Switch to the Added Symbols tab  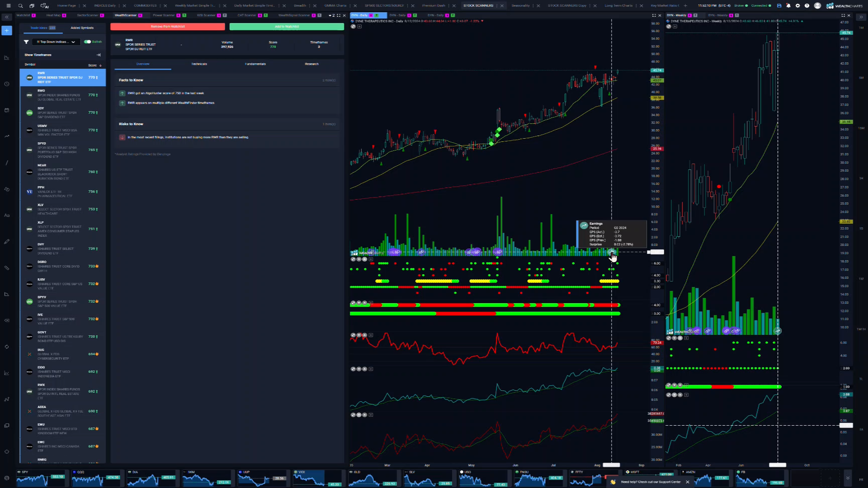82,28
